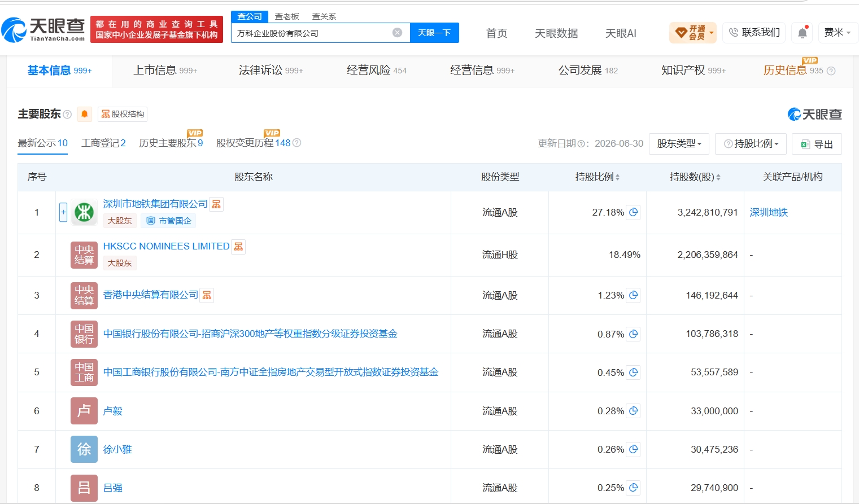Click the orange alert bell beside 主要股东
Screen dimensions: 859x504
tap(85, 114)
